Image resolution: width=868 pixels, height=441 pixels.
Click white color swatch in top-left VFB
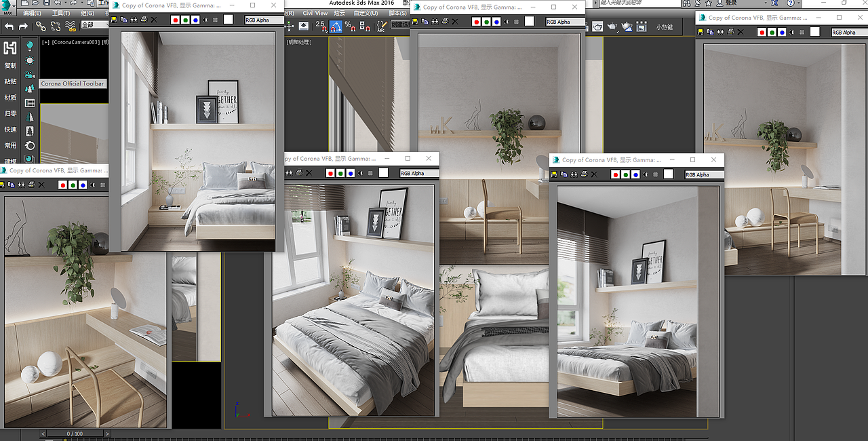pyautogui.click(x=228, y=20)
